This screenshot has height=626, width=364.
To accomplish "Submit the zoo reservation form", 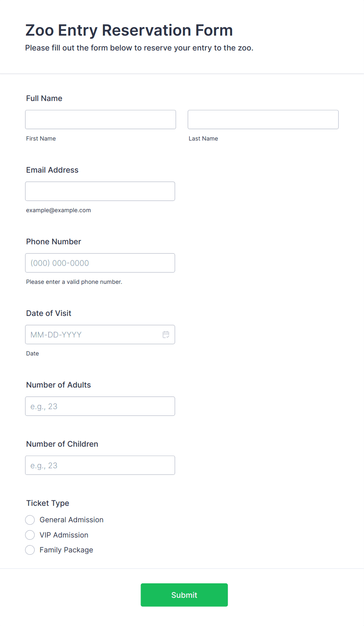I will click(184, 595).
